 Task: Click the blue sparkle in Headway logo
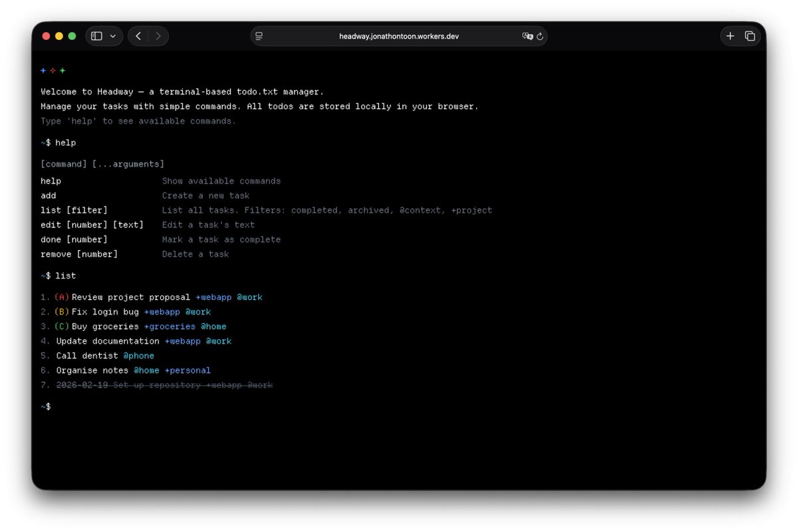tap(43, 70)
